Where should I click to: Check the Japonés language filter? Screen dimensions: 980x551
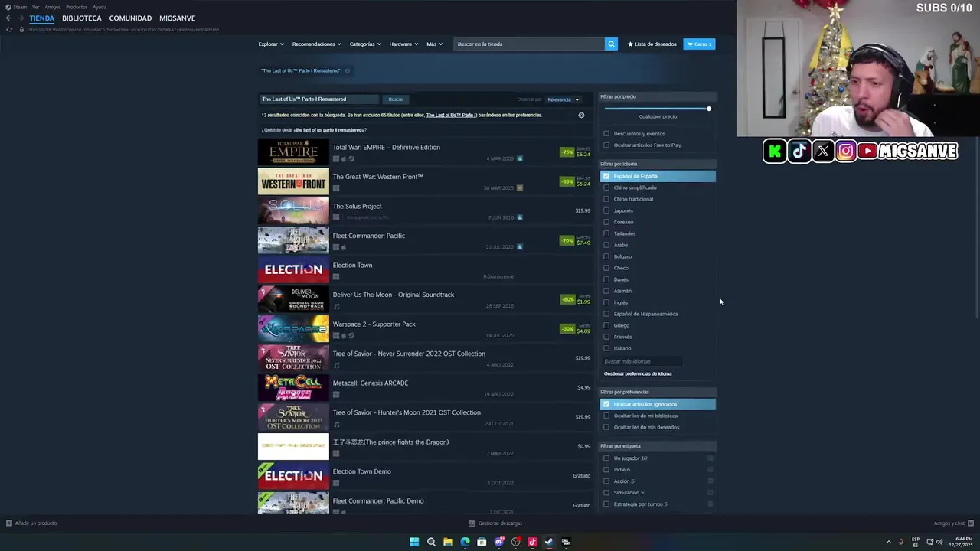(606, 210)
